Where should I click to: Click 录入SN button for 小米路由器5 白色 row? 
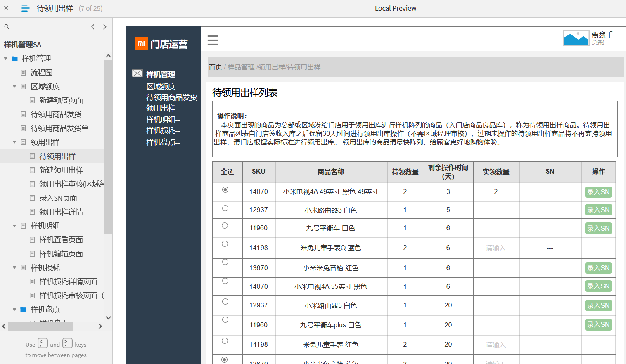[598, 305]
